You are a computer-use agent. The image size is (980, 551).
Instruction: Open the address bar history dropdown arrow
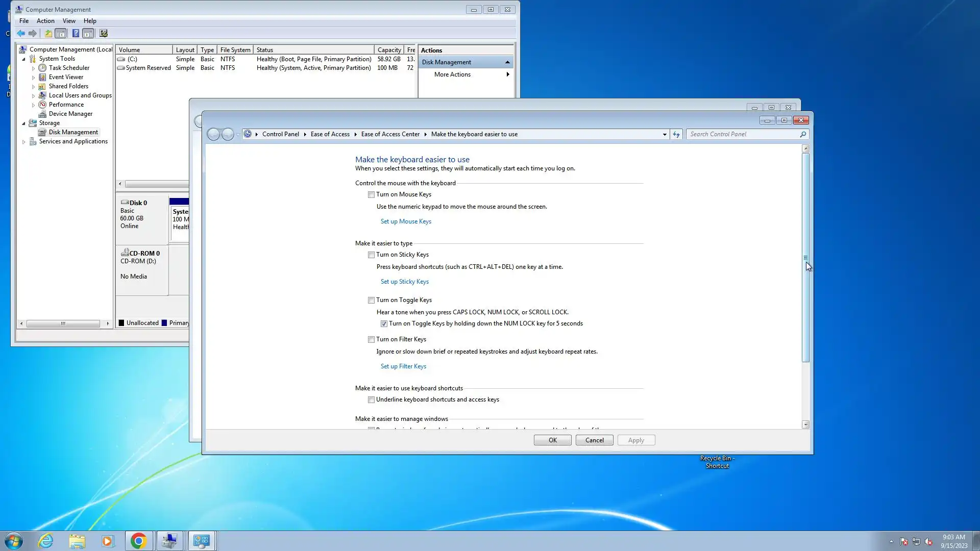665,135
